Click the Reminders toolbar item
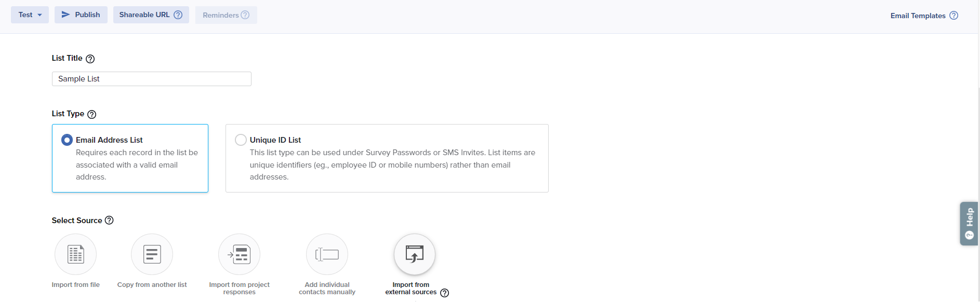 [x=221, y=16]
